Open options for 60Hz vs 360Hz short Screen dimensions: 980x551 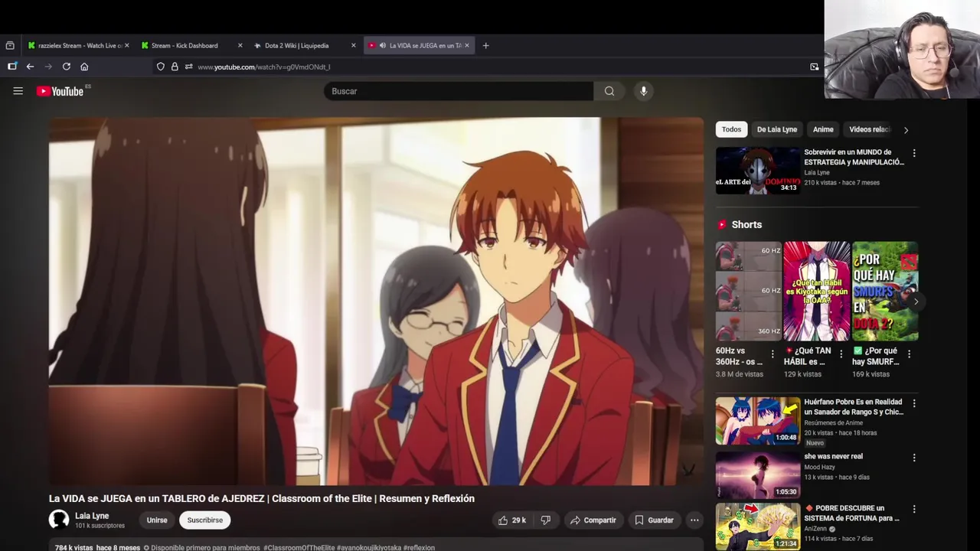[x=773, y=354]
